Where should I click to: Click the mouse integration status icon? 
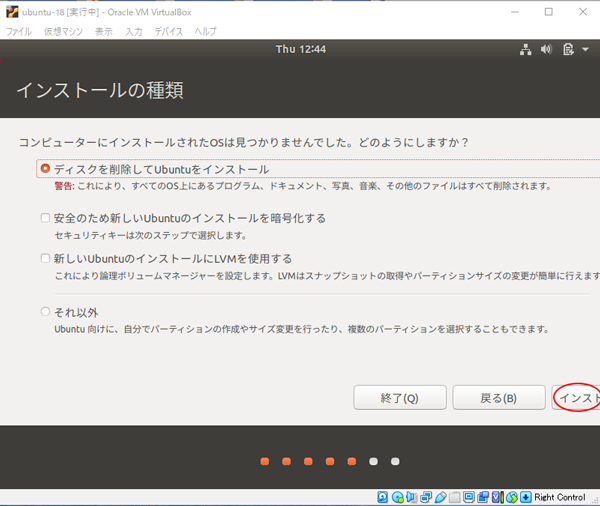point(512,497)
